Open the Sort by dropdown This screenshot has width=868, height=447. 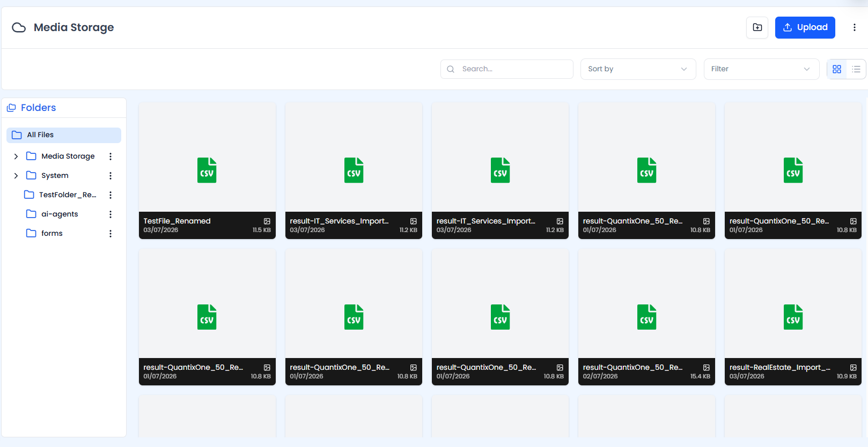pos(638,69)
